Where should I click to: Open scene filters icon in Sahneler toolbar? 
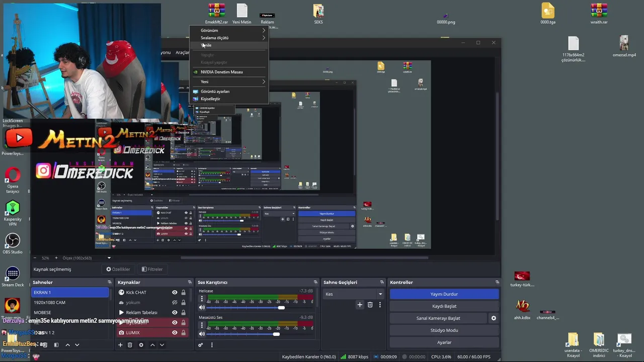click(56, 345)
